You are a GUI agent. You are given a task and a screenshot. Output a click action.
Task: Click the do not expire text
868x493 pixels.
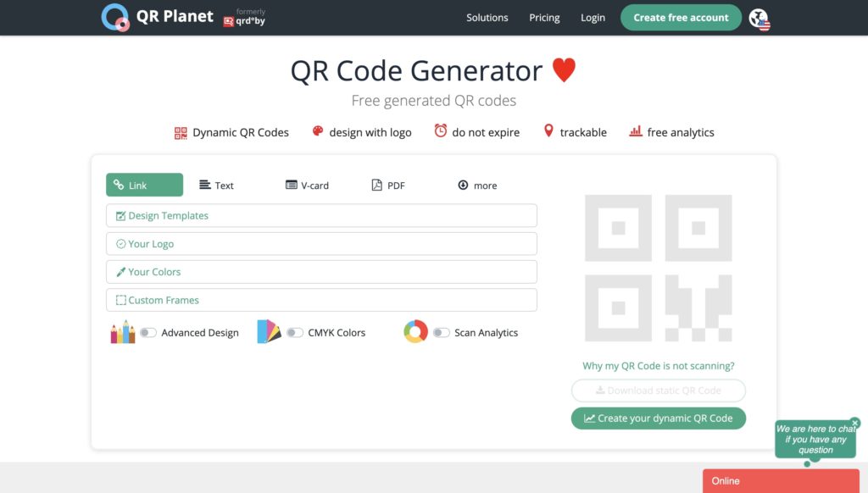(486, 132)
